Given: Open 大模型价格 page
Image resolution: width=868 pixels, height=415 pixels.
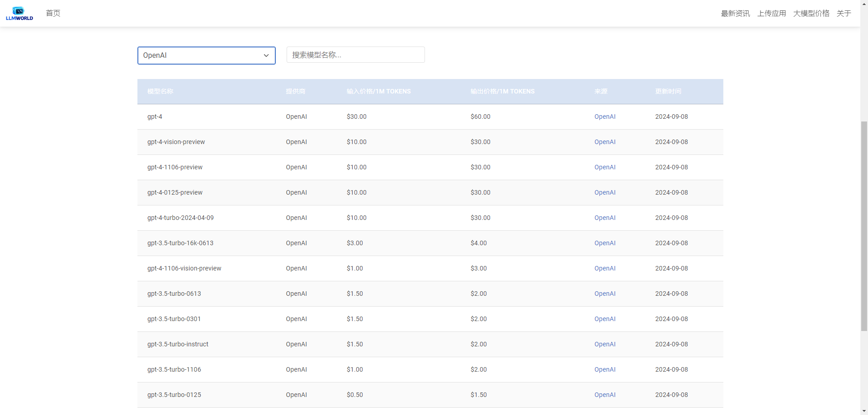Looking at the screenshot, I should tap(811, 14).
